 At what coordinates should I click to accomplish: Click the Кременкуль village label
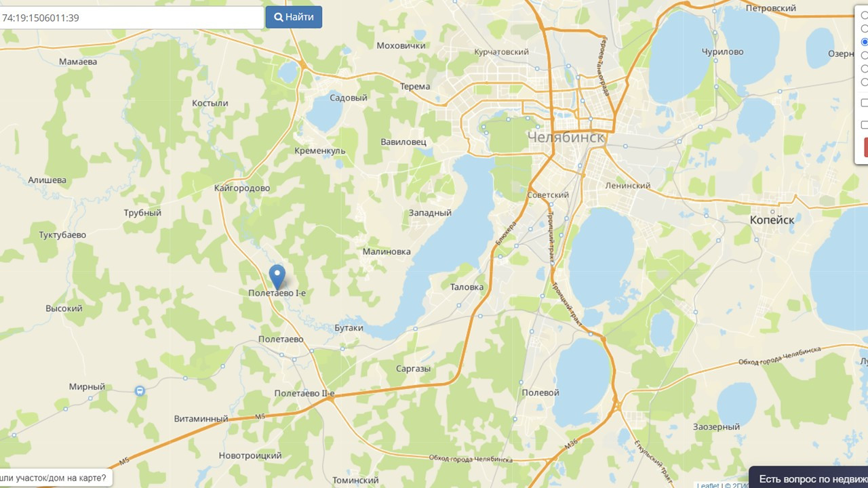point(320,150)
